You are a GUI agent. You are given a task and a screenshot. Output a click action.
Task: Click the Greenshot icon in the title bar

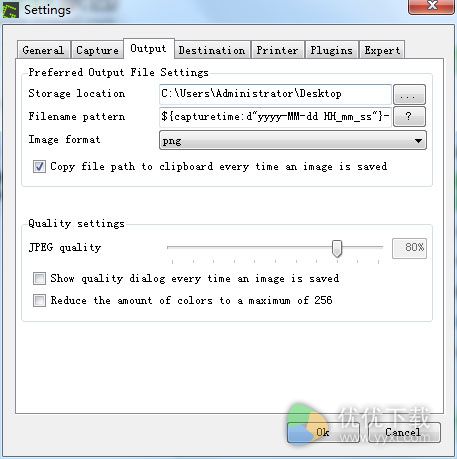coord(10,9)
